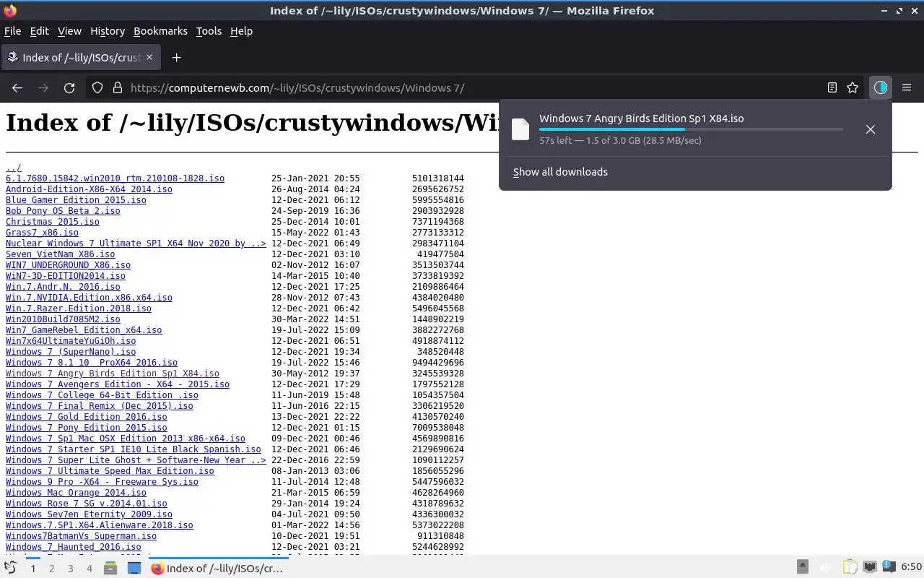Click the Firefox task button in taskbar
The height and width of the screenshot is (578, 924).
(x=219, y=568)
